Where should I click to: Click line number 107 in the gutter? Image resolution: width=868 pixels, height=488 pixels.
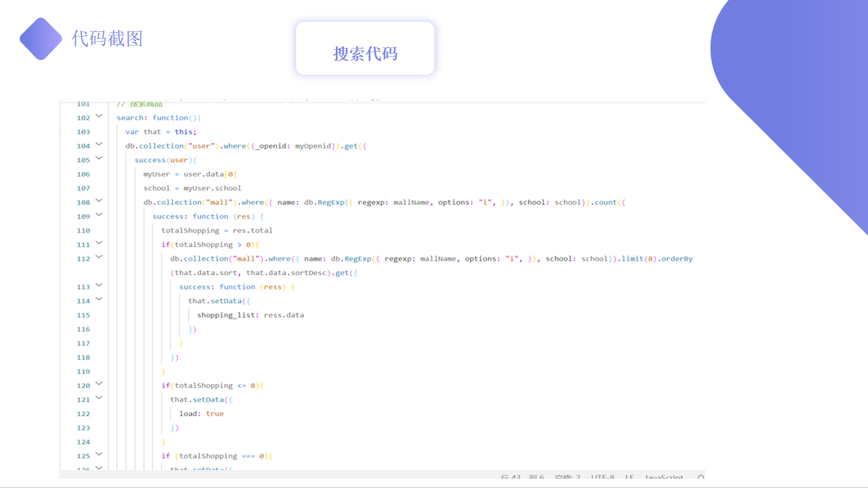[x=83, y=188]
